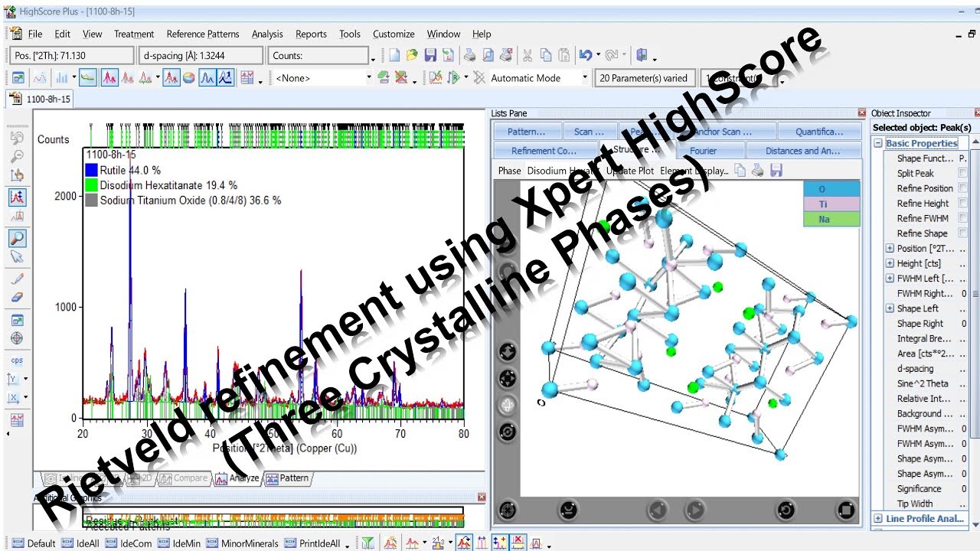Open the Automatic Mode dropdown

coord(585,77)
